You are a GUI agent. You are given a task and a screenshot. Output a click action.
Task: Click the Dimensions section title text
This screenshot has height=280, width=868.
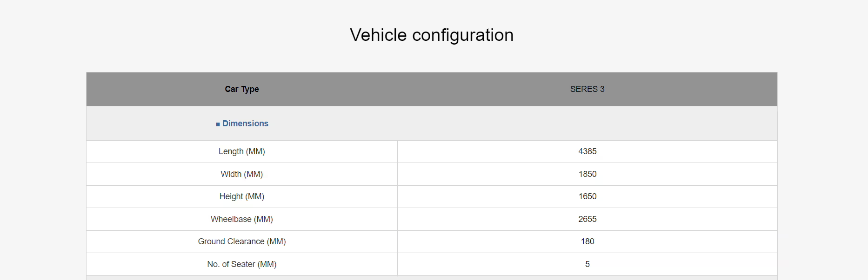pos(245,124)
